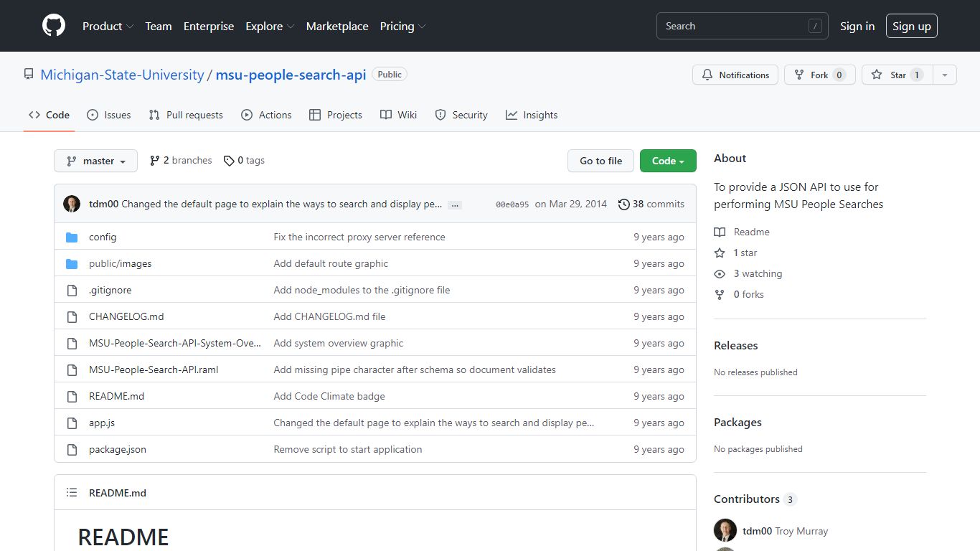Open the Michigan-State-University organization link
Screen dimensions: 980x551
point(122,75)
